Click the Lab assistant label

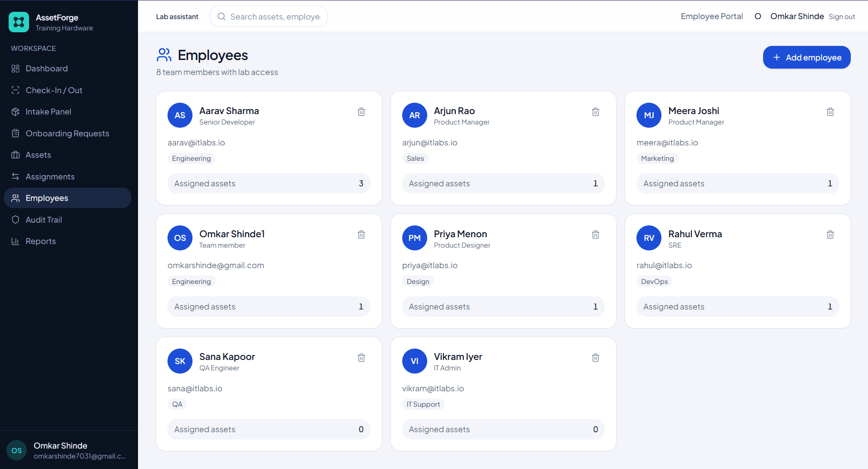pyautogui.click(x=177, y=17)
